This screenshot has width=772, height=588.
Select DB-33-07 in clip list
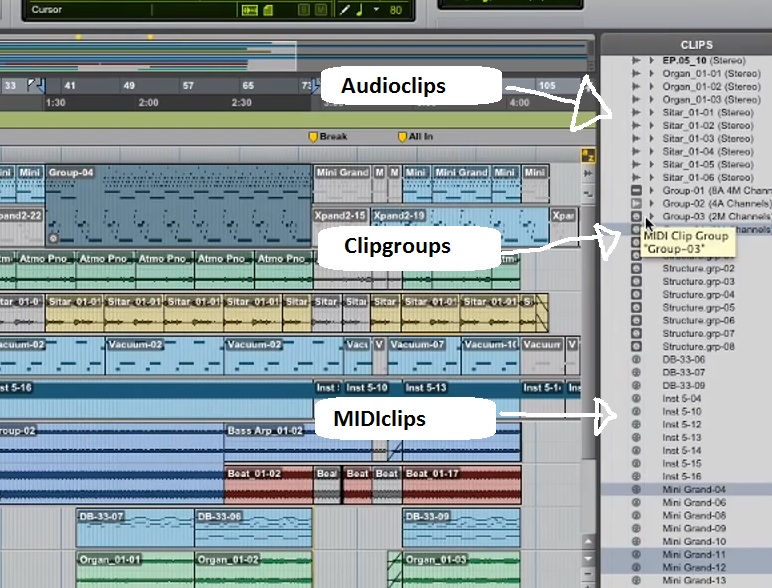683,372
